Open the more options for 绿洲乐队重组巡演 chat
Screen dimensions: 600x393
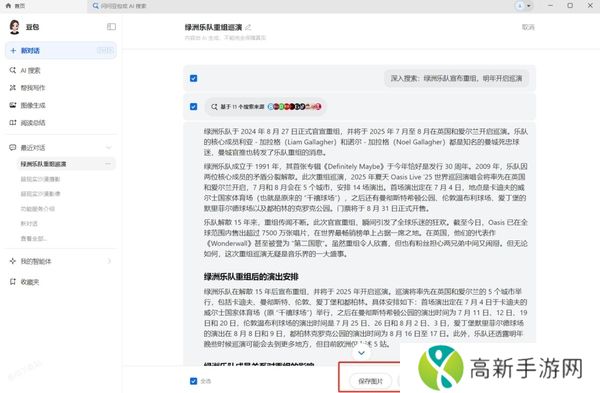(108, 164)
